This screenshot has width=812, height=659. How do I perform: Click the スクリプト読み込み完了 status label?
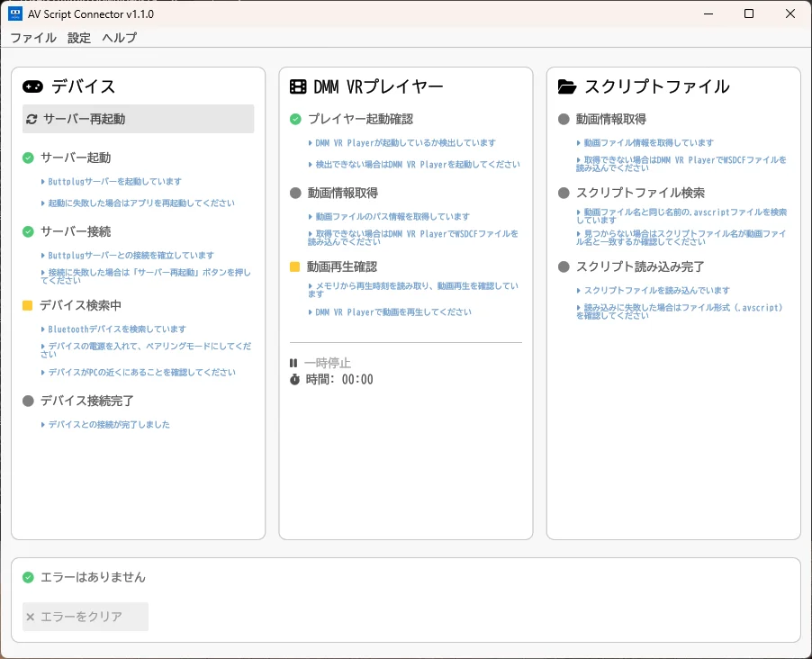[640, 266]
